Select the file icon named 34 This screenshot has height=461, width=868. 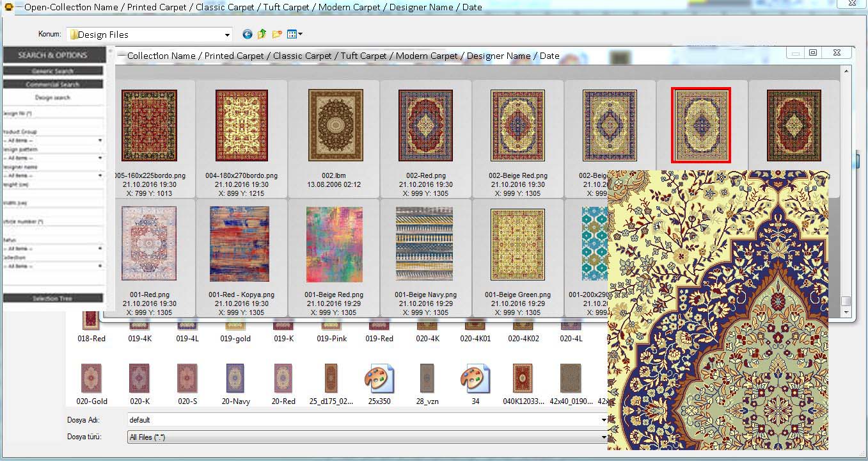point(475,378)
